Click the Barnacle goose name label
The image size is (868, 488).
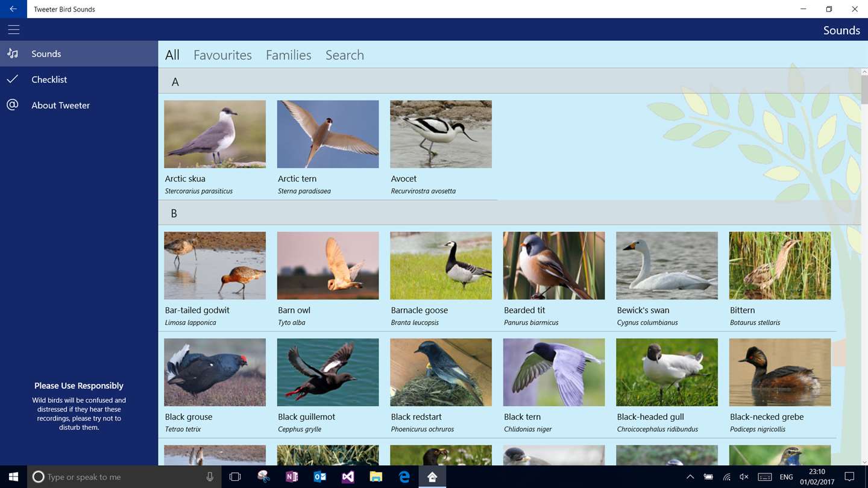point(420,310)
